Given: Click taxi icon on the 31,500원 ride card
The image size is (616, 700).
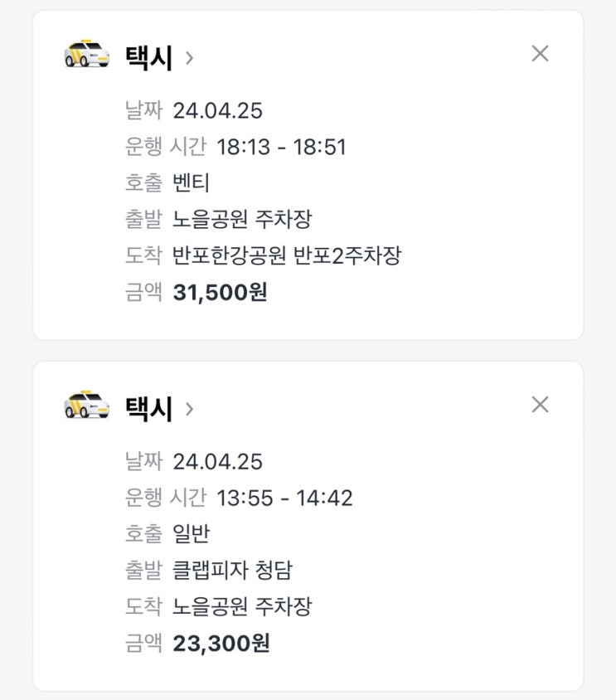Looking at the screenshot, I should 87,55.
